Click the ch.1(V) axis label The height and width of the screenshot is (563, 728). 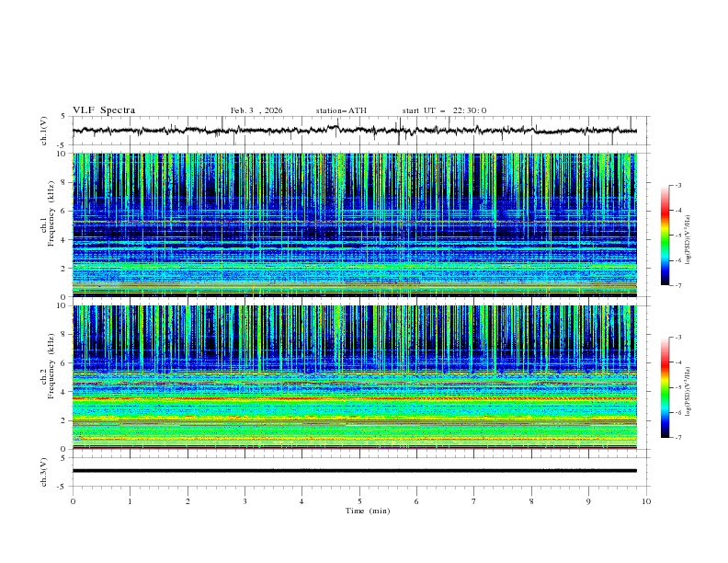coord(44,131)
